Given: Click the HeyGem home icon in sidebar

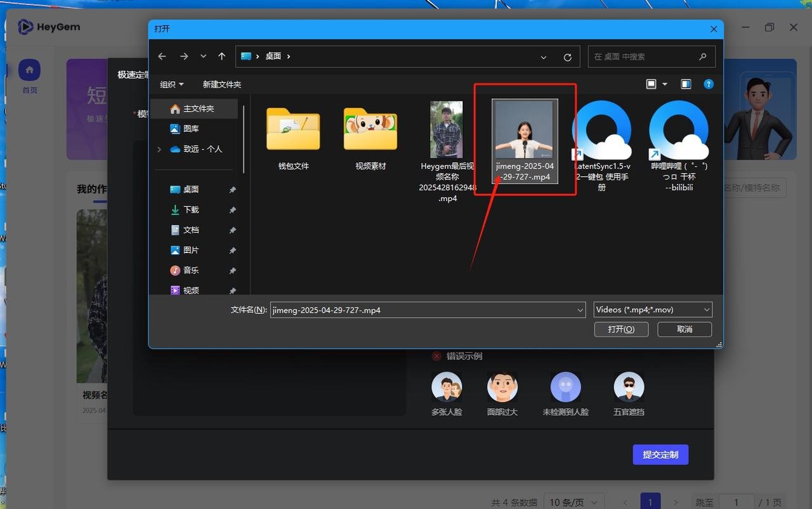Looking at the screenshot, I should coord(29,70).
